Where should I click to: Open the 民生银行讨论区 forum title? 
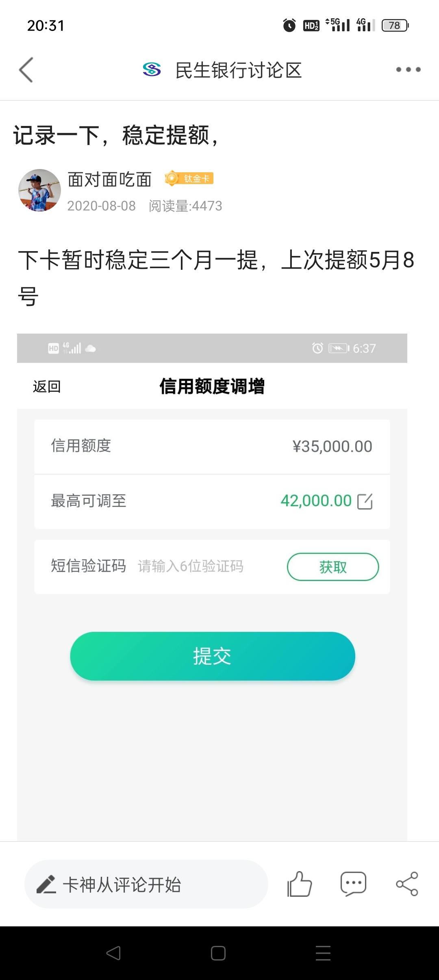tap(239, 70)
